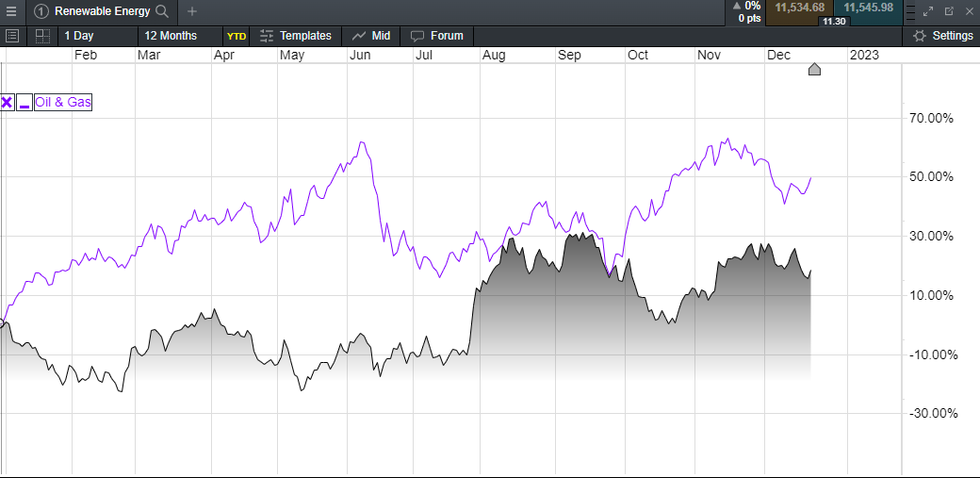Click the Feb label on time axis
The image size is (980, 478).
point(86,55)
